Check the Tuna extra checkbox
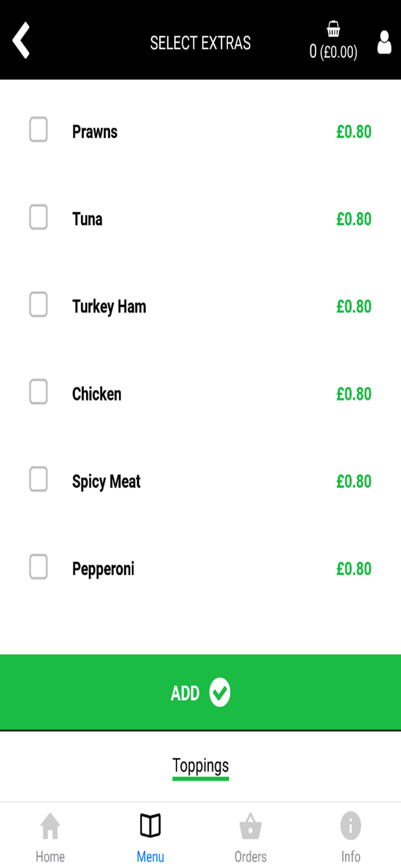 click(38, 218)
